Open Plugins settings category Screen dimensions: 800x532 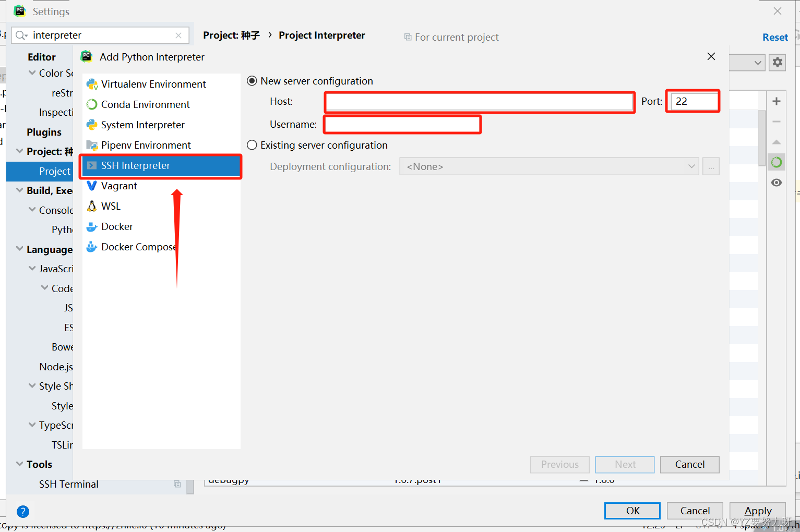44,132
